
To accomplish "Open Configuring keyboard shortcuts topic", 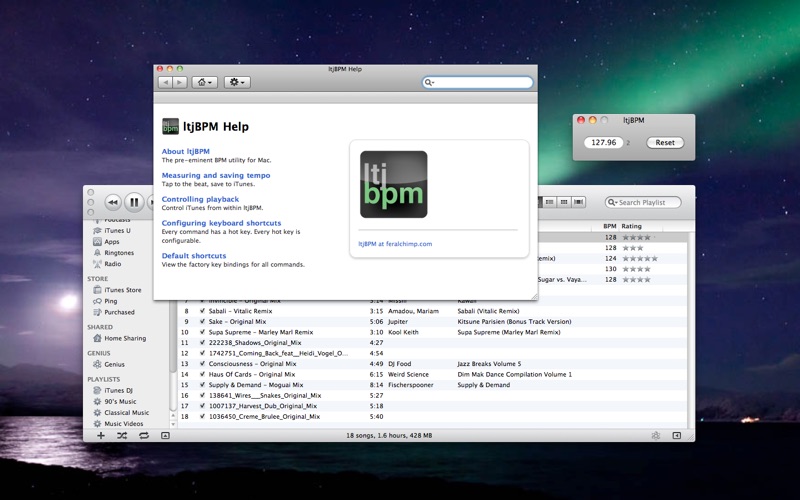I will [221, 223].
